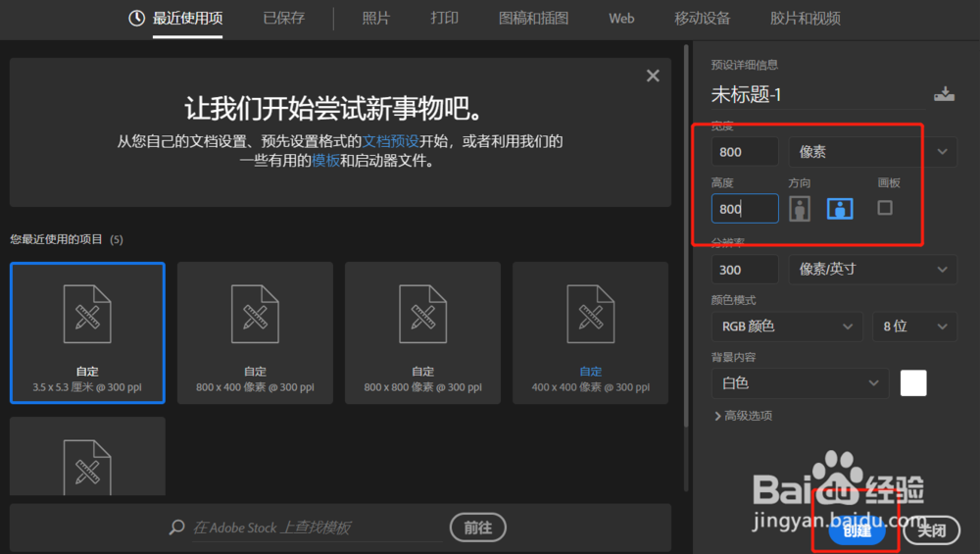Viewport: 980px width, 554px height.
Task: Open the 8 位 bit depth dropdown
Action: [x=914, y=327]
